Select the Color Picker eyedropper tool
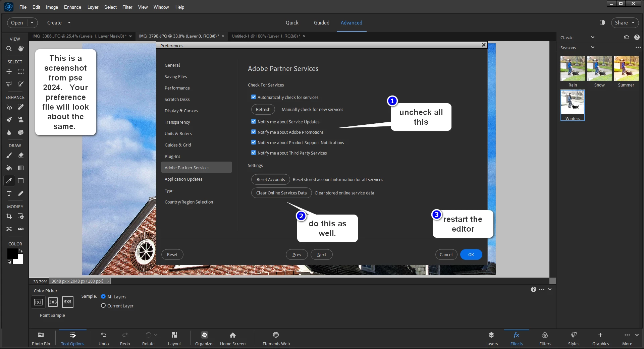The height and width of the screenshot is (349, 644). (x=9, y=181)
